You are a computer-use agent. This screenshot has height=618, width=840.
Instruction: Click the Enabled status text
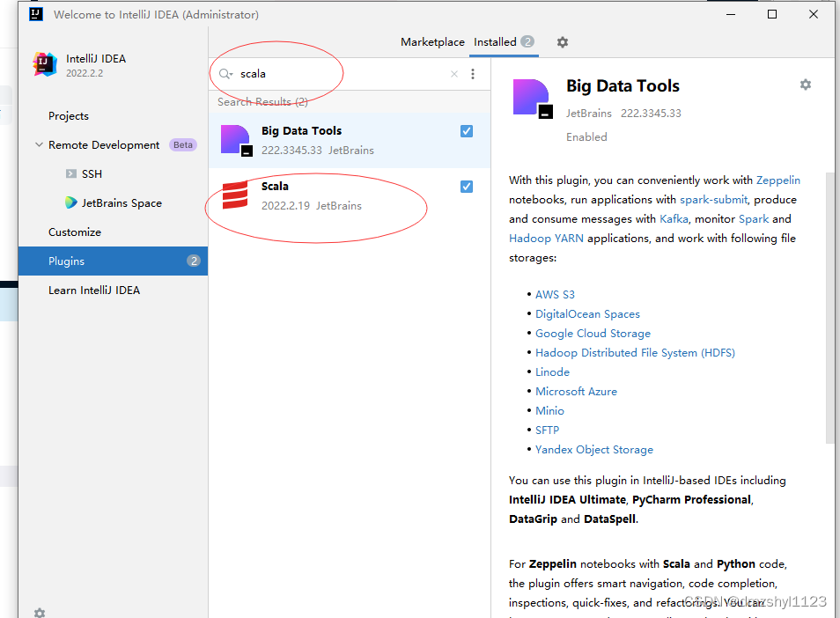[586, 136]
